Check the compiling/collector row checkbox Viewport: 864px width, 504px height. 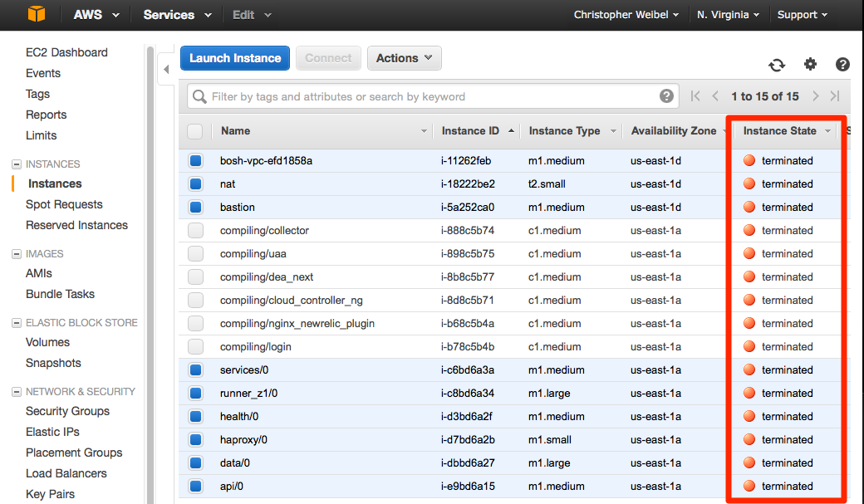tap(195, 230)
